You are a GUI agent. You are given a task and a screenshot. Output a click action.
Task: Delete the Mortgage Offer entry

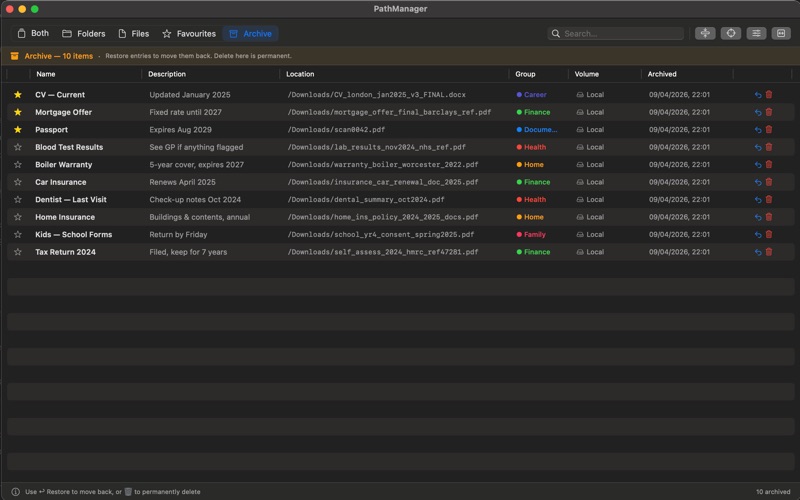tap(769, 112)
